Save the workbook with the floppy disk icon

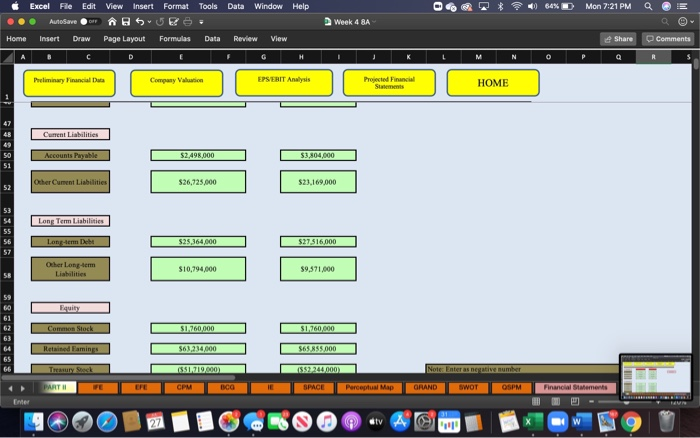point(126,21)
